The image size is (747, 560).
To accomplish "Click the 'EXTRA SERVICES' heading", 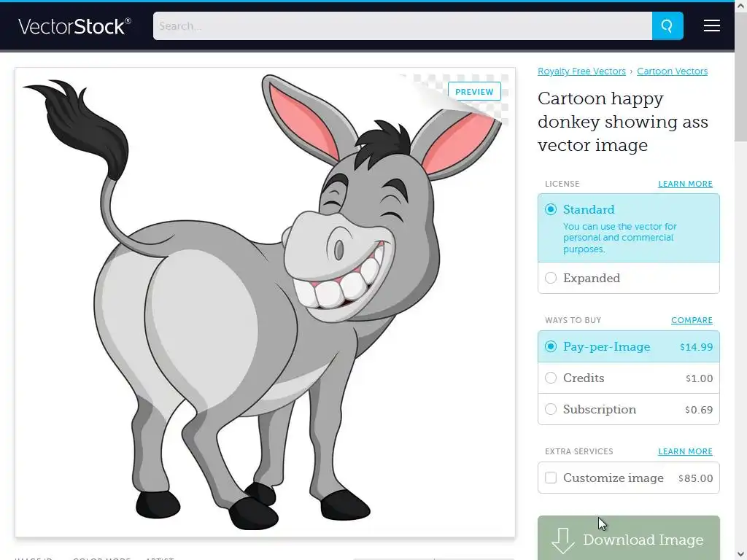I will pos(578,451).
